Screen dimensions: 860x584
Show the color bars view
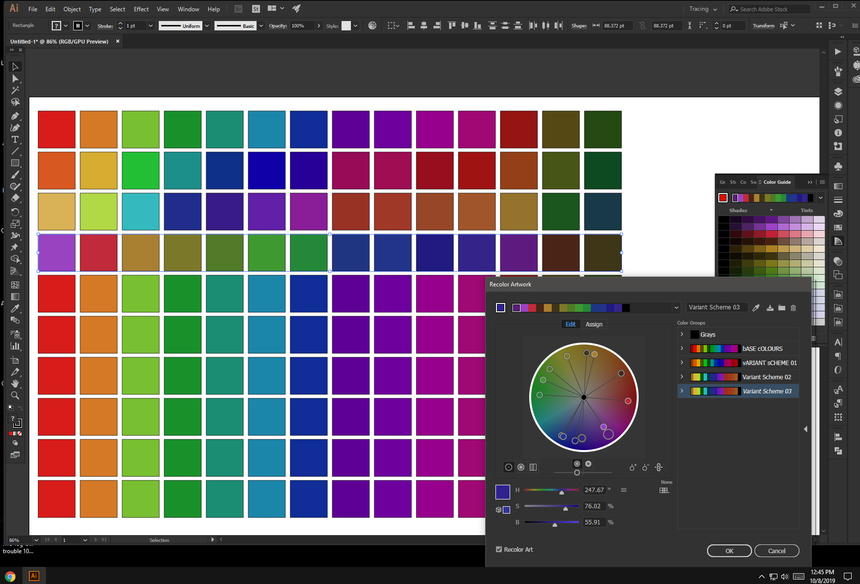coord(533,467)
